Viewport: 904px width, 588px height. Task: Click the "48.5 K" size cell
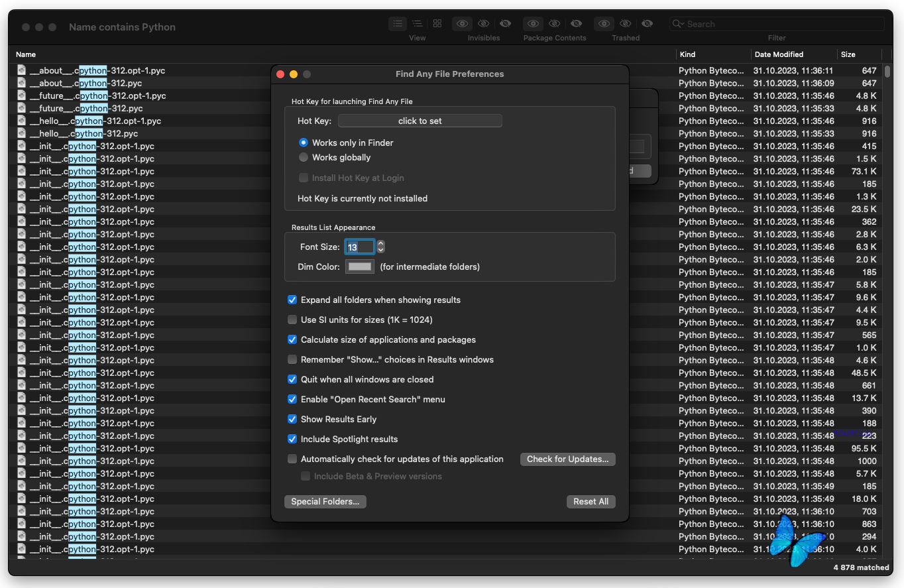pyautogui.click(x=864, y=373)
